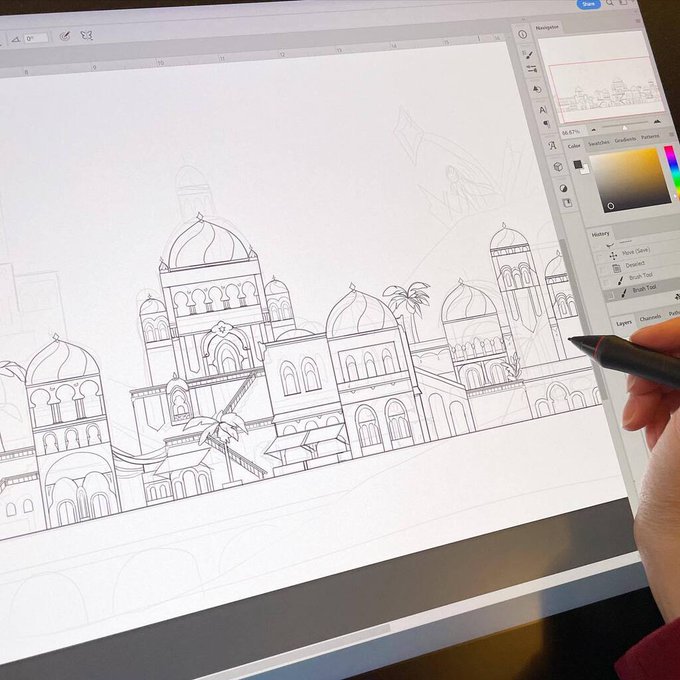Image resolution: width=680 pixels, height=680 pixels.
Task: Open the butterfly symmetry paint options
Action: 87,35
